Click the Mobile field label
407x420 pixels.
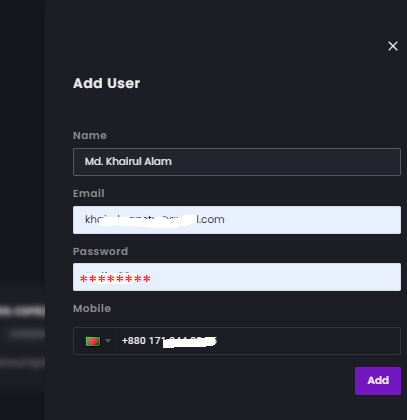pyautogui.click(x=92, y=308)
